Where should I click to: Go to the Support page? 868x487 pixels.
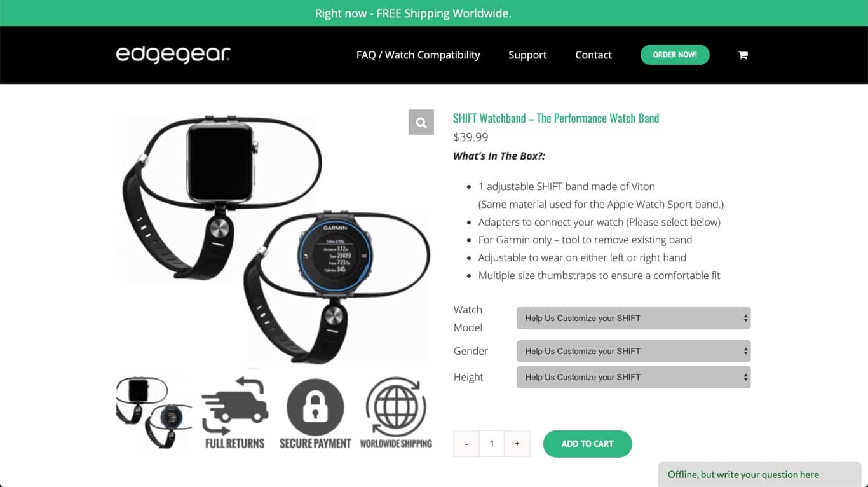[527, 55]
